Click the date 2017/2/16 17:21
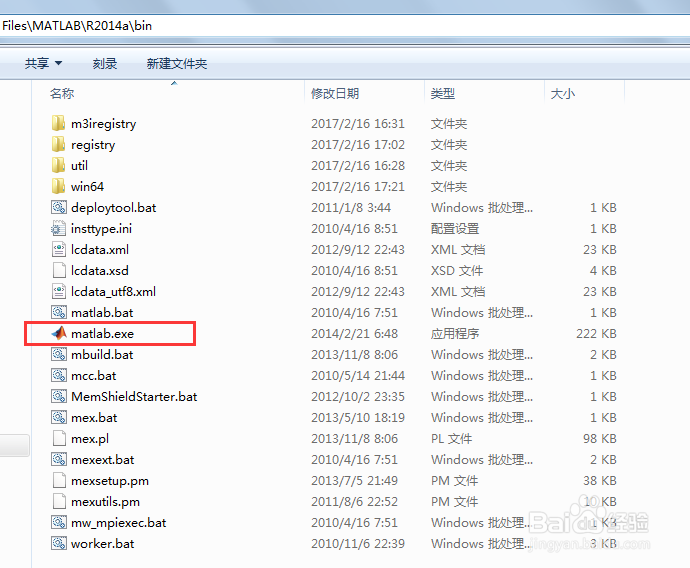 [358, 187]
